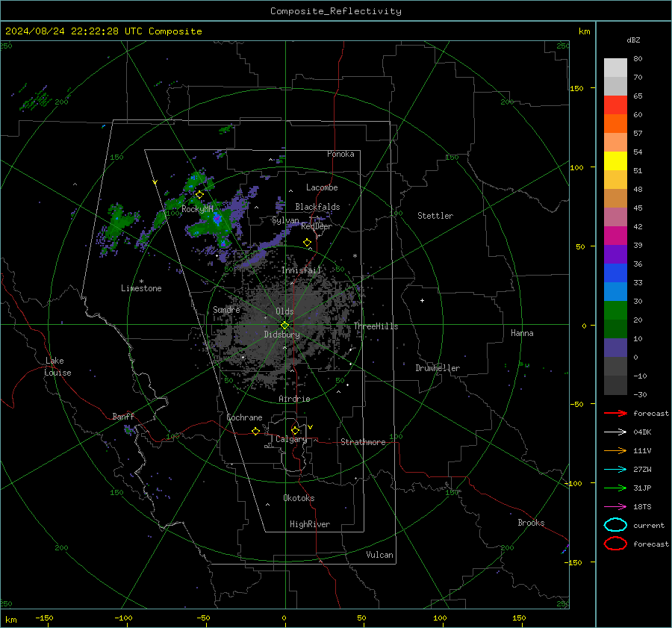
Task: Click the yellow diamond marker below Cochrane
Action: click(256, 431)
